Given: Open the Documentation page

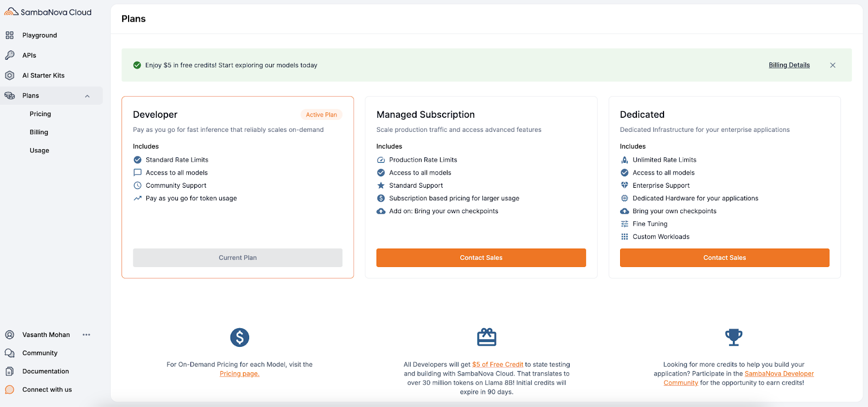Looking at the screenshot, I should (45, 371).
